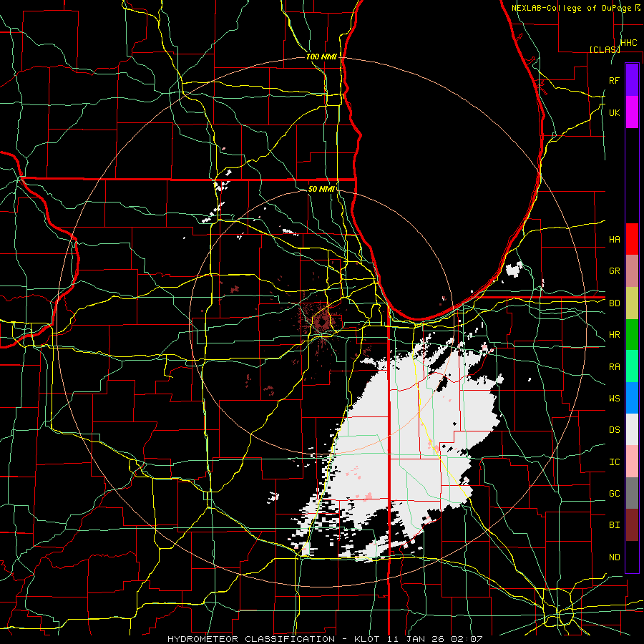Click the GC legend label
This screenshot has height=644, width=644.
click(614, 494)
